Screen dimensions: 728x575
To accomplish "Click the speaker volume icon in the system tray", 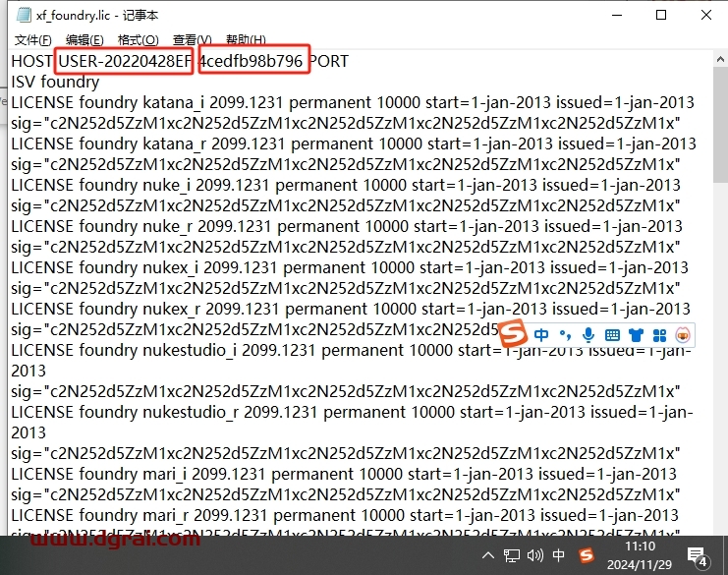I will click(x=535, y=555).
